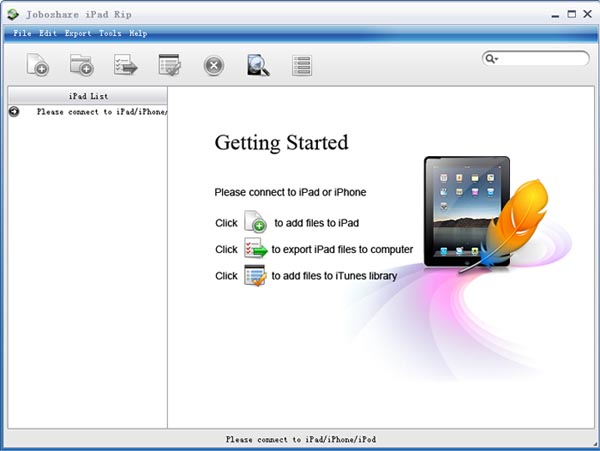Image resolution: width=600 pixels, height=451 pixels.
Task: Click the List view toolbar icon
Action: click(302, 65)
